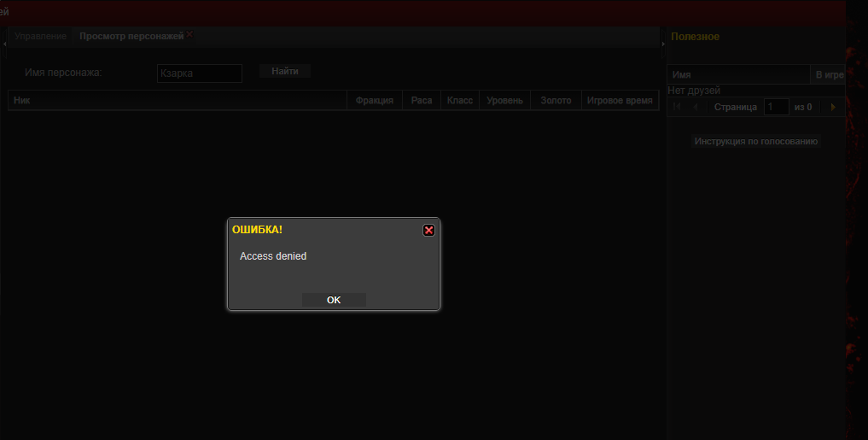The width and height of the screenshot is (868, 440).
Task: Click the page number field in pagination
Action: (776, 107)
